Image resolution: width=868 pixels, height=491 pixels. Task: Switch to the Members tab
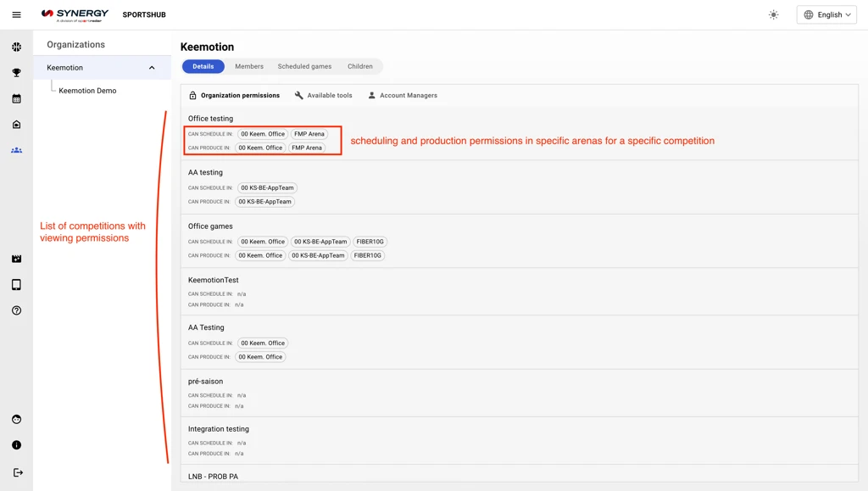click(x=249, y=66)
